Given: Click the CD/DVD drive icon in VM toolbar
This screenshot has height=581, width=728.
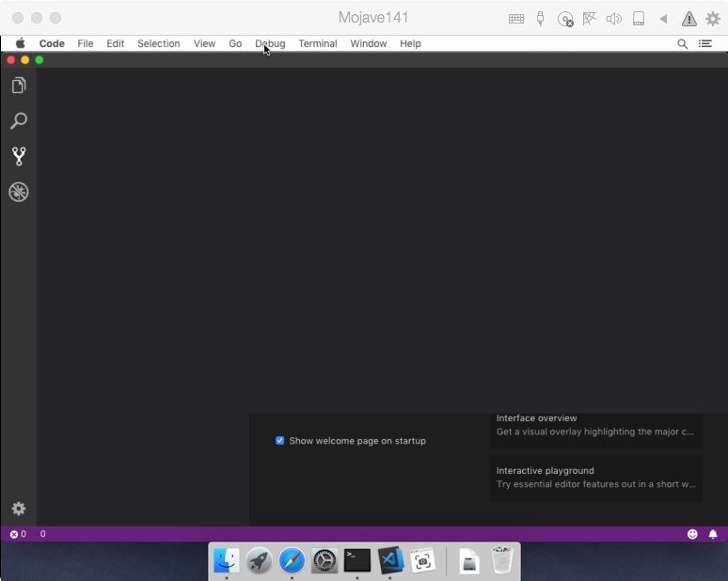Looking at the screenshot, I should 565,19.
